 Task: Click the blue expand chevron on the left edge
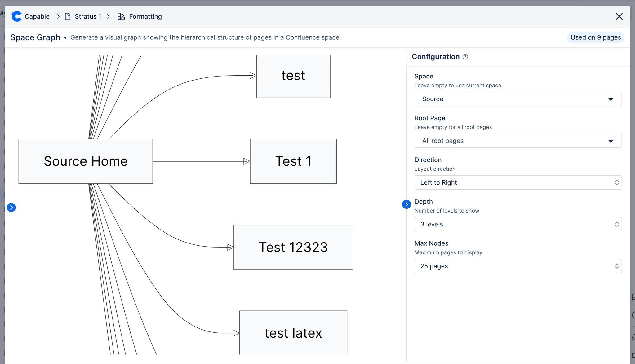click(x=11, y=207)
